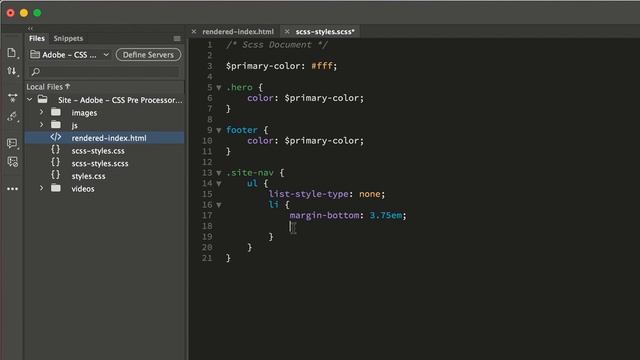
Task: Click the curly braces icon of scss-styles.scss
Action: (x=56, y=163)
